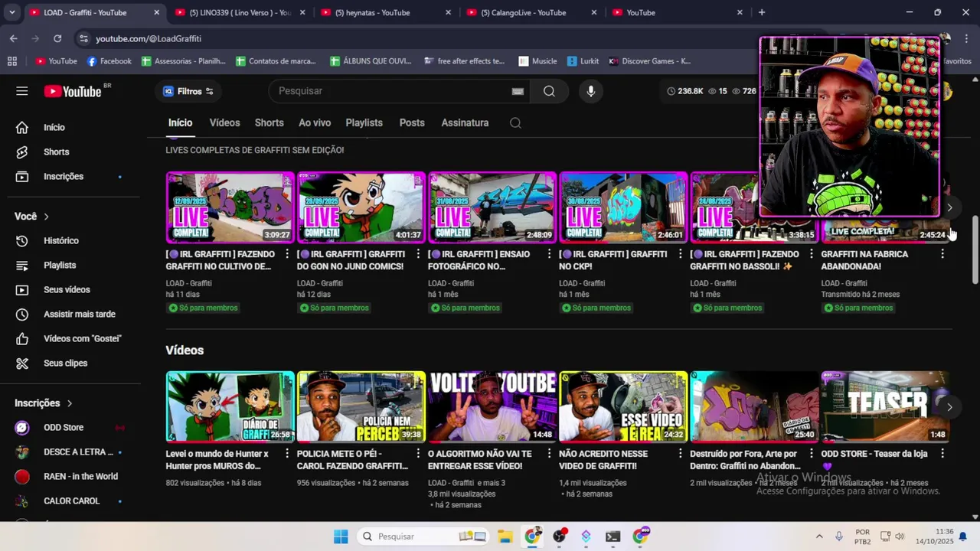Image resolution: width=980 pixels, height=551 pixels.
Task: Open the Assinatura channel tab
Action: [x=465, y=122]
